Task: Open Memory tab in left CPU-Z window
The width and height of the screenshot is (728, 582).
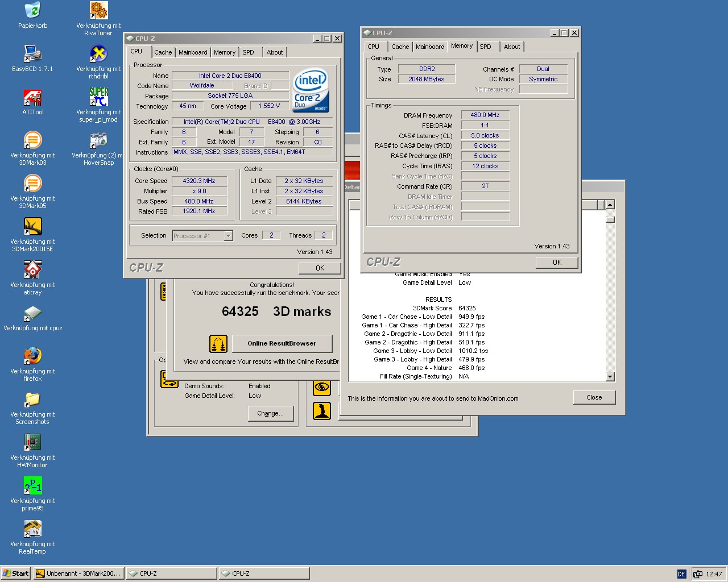Action: click(x=225, y=52)
